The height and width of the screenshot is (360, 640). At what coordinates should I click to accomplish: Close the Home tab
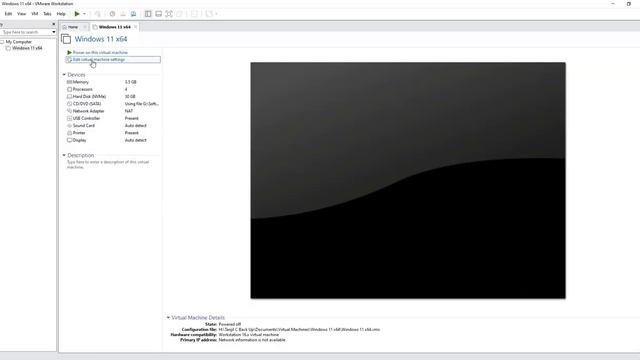(x=84, y=27)
